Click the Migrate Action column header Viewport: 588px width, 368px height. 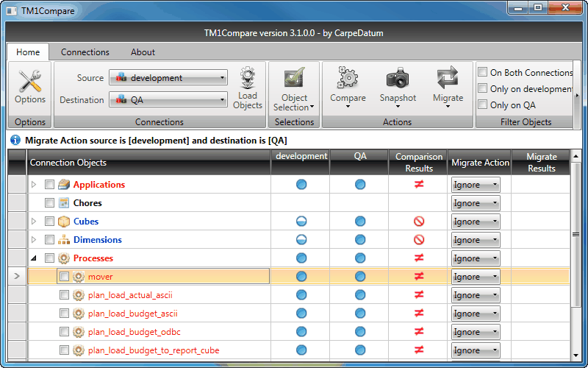480,162
